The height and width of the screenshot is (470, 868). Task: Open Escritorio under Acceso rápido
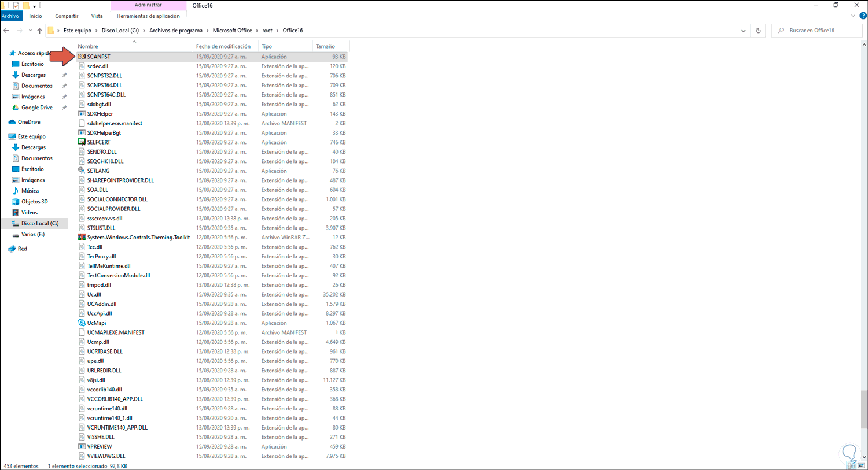pos(32,64)
